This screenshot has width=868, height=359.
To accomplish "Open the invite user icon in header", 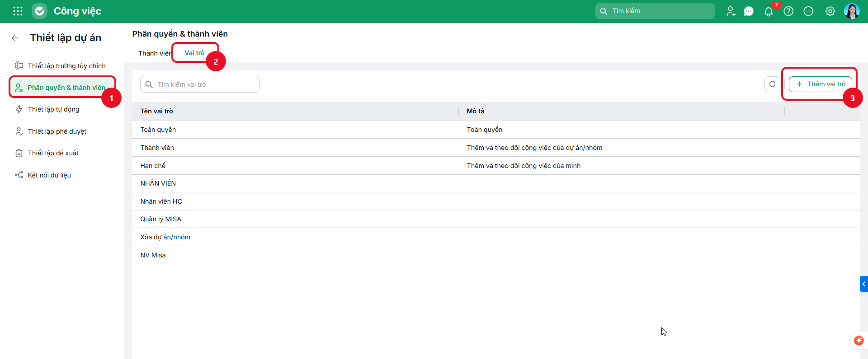I will click(731, 11).
